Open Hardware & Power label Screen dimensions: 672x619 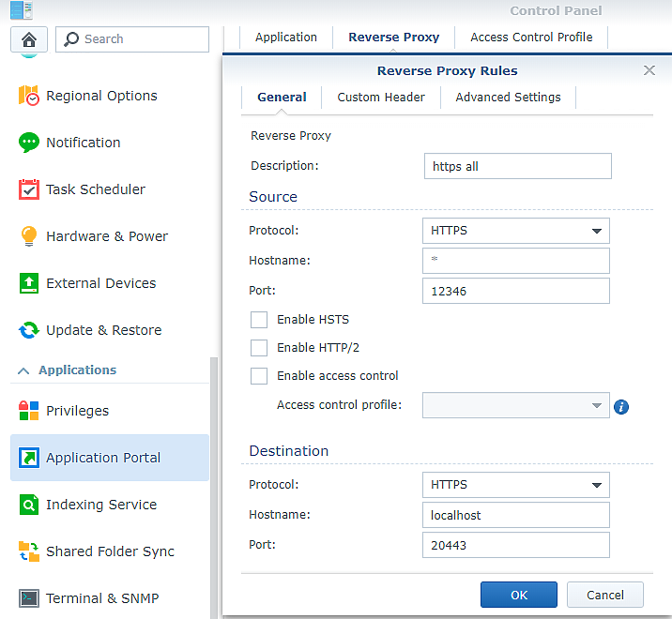[x=107, y=236]
